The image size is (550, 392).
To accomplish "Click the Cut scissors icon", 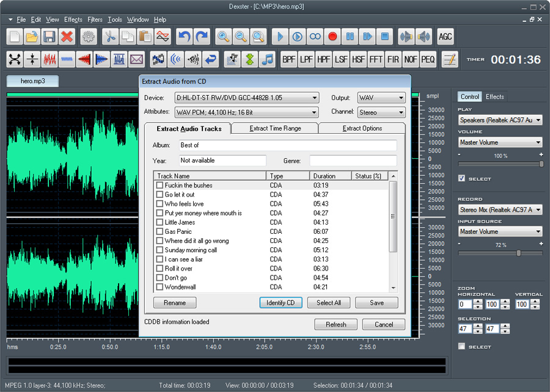I will pos(111,37).
